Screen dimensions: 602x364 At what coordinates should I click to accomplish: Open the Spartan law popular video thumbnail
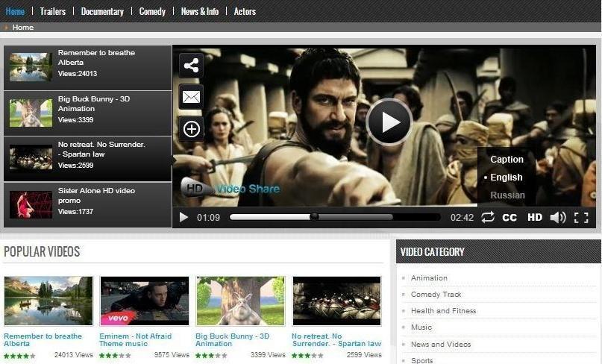336,301
